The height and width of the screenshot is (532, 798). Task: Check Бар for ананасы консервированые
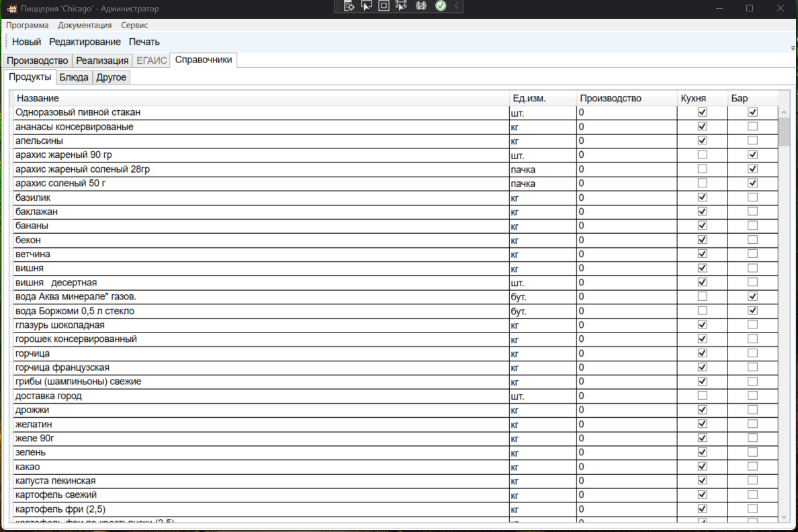pyautogui.click(x=753, y=126)
